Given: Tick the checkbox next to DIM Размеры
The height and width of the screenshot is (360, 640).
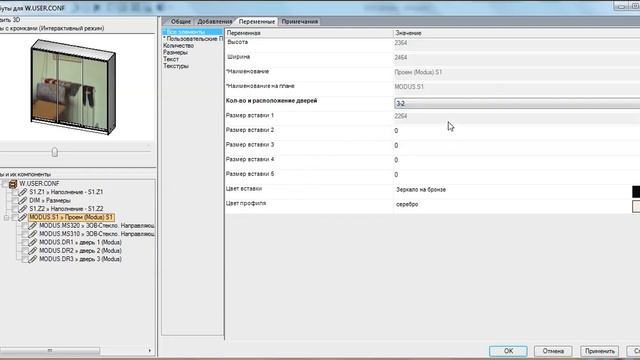Looking at the screenshot, I should tap(15, 200).
